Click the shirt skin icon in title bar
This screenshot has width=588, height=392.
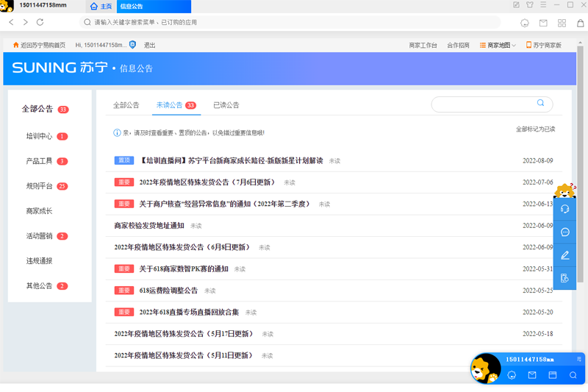click(530, 5)
